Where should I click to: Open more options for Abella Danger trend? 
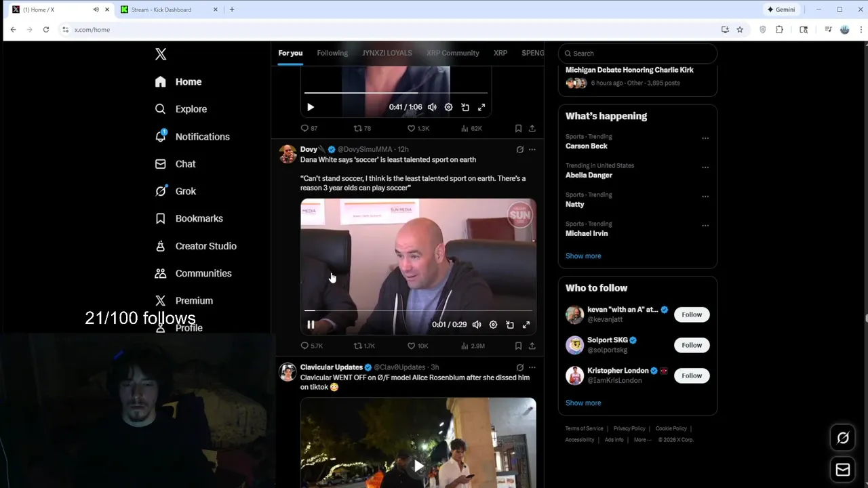(705, 167)
